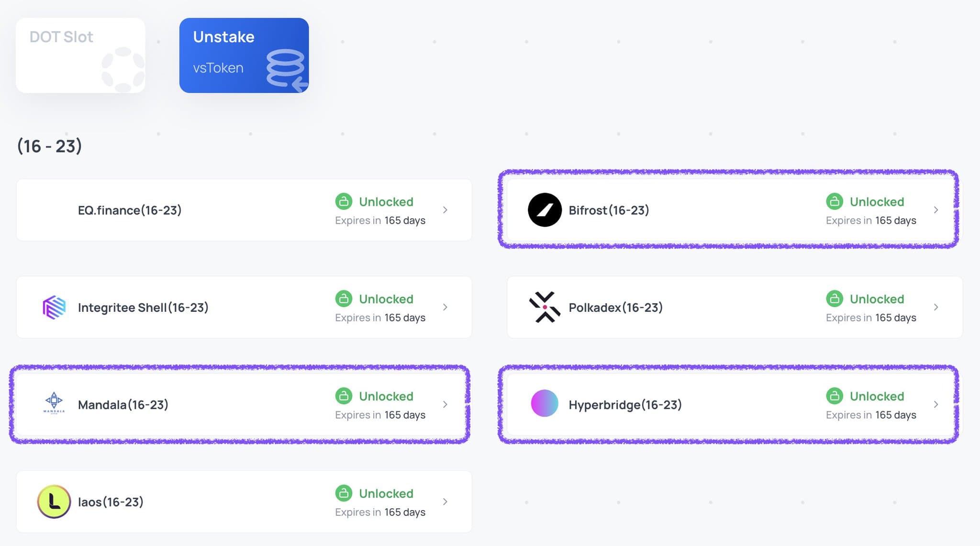Click the laos(16-23) name label
The image size is (980, 546).
pyautogui.click(x=111, y=502)
